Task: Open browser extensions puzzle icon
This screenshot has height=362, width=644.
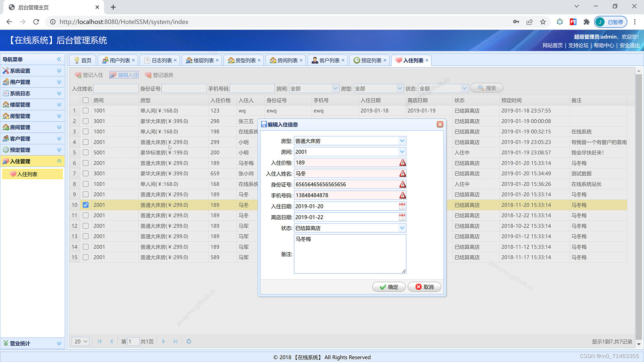Action: pyautogui.click(x=586, y=22)
